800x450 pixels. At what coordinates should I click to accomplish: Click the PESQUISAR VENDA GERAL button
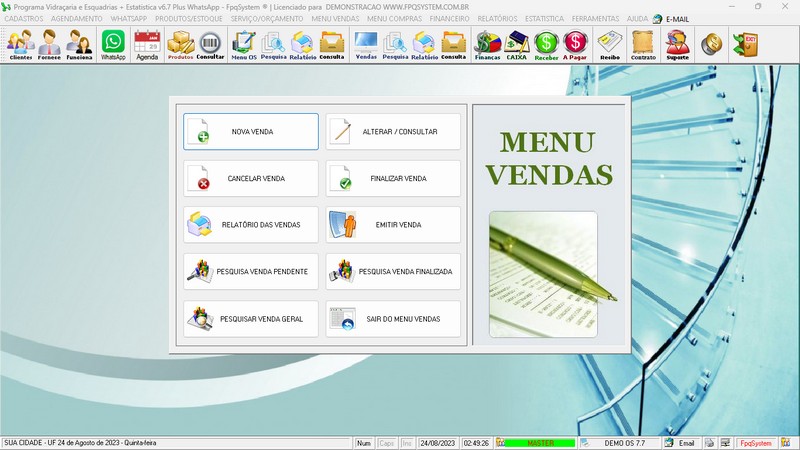[251, 319]
